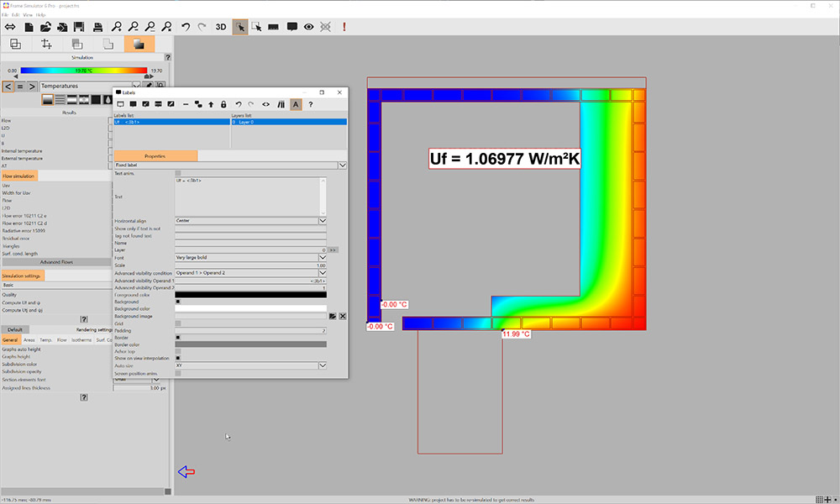The image size is (840, 504).
Task: Open the Help menu
Action: pos(40,15)
